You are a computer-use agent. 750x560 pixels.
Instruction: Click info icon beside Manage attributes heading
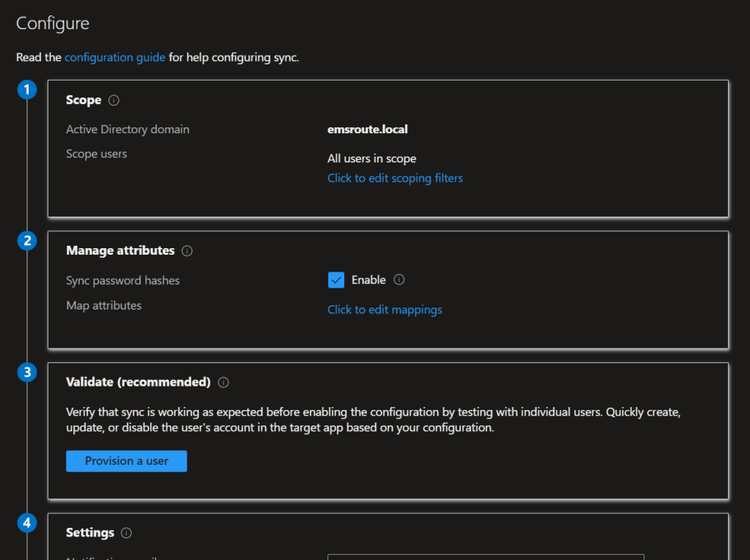pos(187,251)
